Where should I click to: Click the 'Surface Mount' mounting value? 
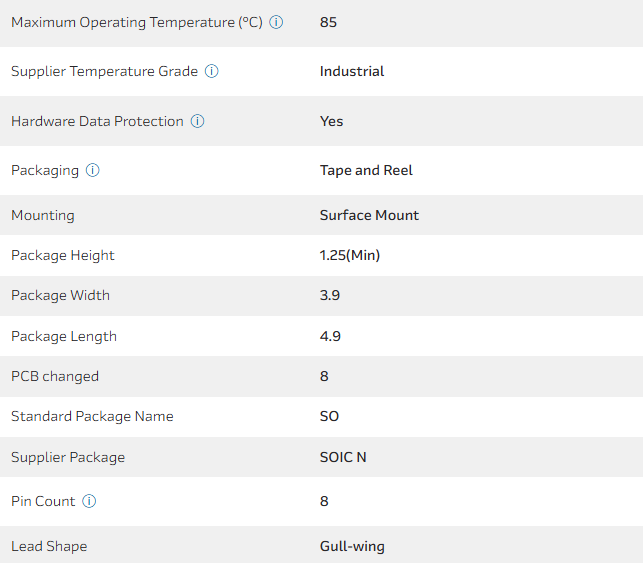point(369,215)
